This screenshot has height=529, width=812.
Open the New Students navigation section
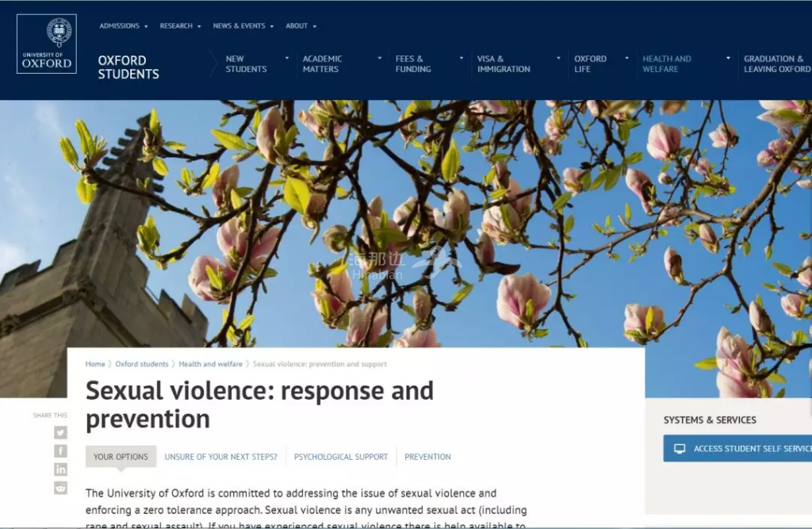click(246, 64)
